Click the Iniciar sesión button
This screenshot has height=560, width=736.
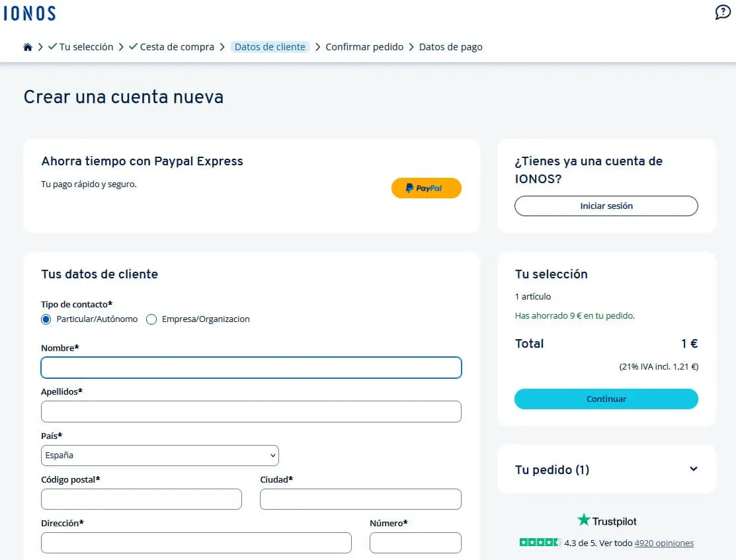[606, 206]
